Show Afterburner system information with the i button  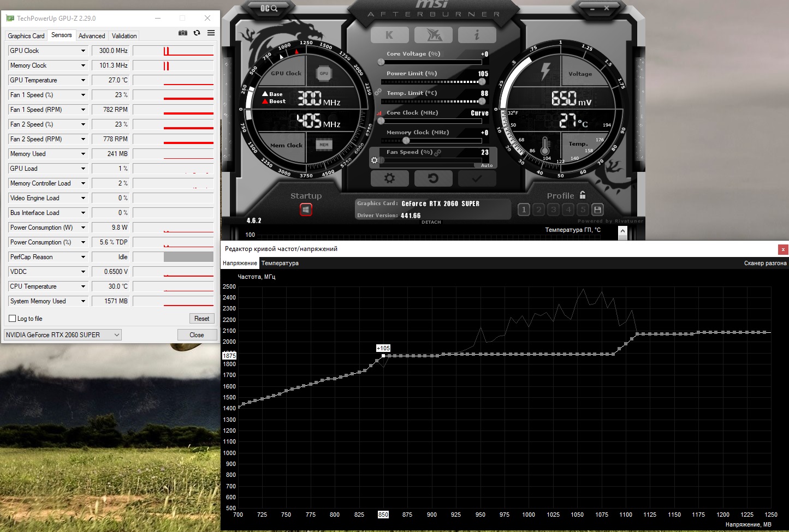click(x=477, y=35)
